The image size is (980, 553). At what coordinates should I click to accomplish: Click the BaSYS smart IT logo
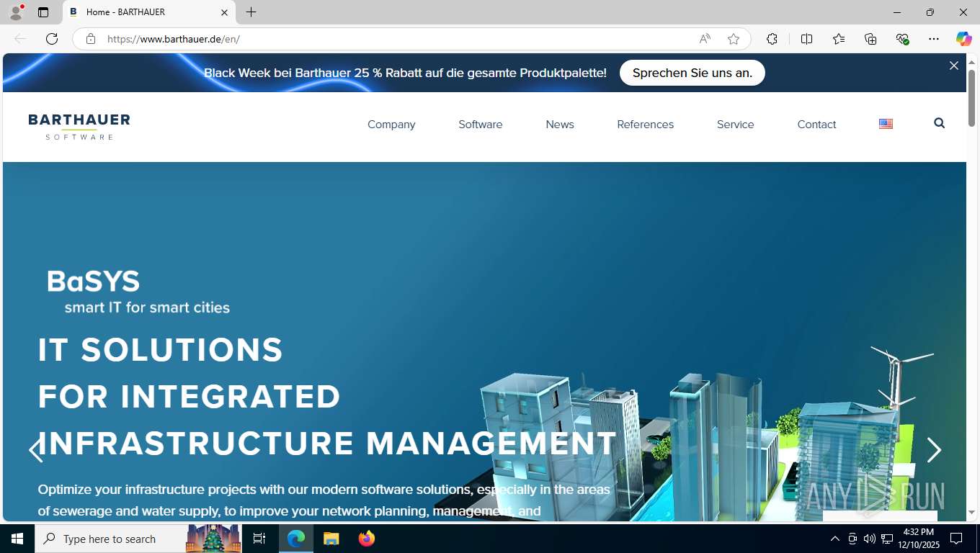(138, 292)
